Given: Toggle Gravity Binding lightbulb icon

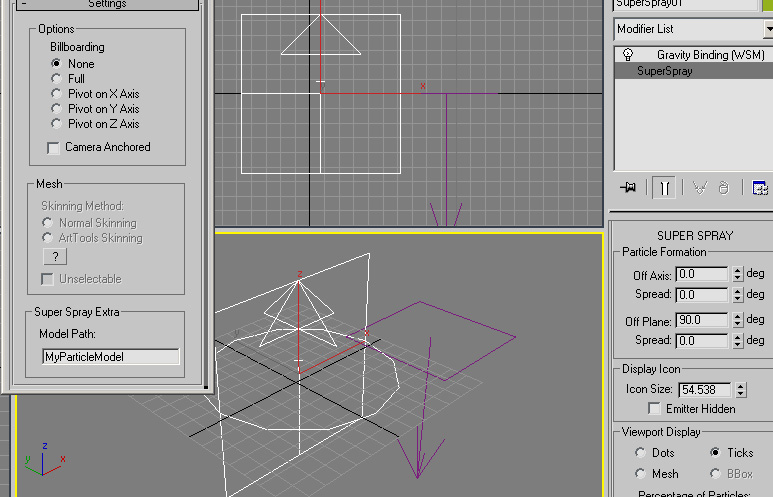Looking at the screenshot, I should point(628,54).
